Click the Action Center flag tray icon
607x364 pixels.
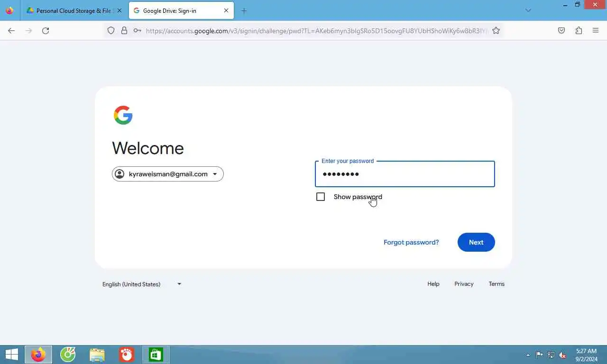point(540,355)
